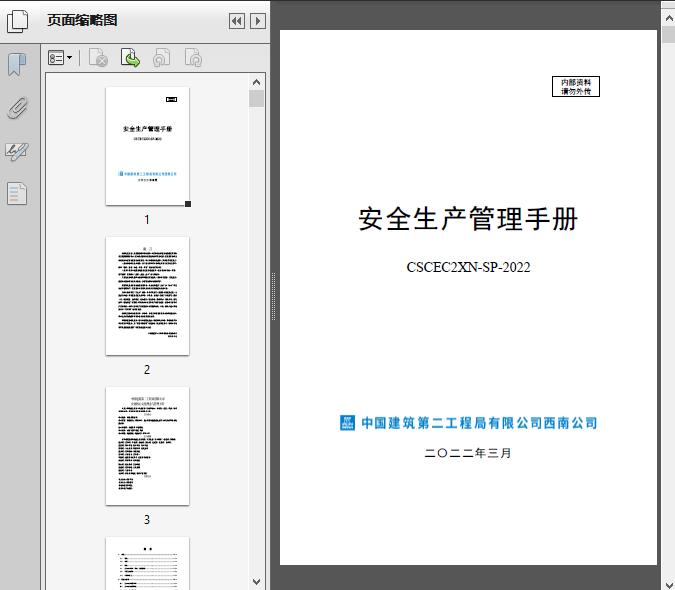
Task: Open the document pages panel icon
Action: click(x=17, y=193)
